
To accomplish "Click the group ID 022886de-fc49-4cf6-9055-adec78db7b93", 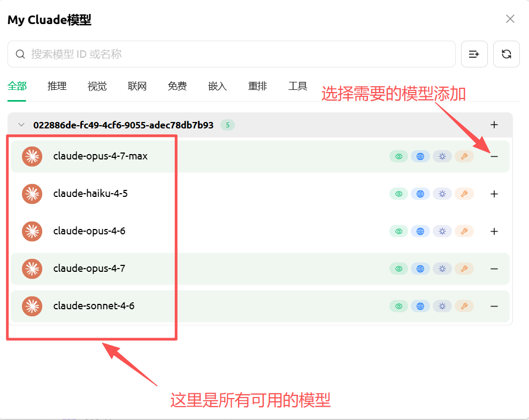I will [x=123, y=125].
